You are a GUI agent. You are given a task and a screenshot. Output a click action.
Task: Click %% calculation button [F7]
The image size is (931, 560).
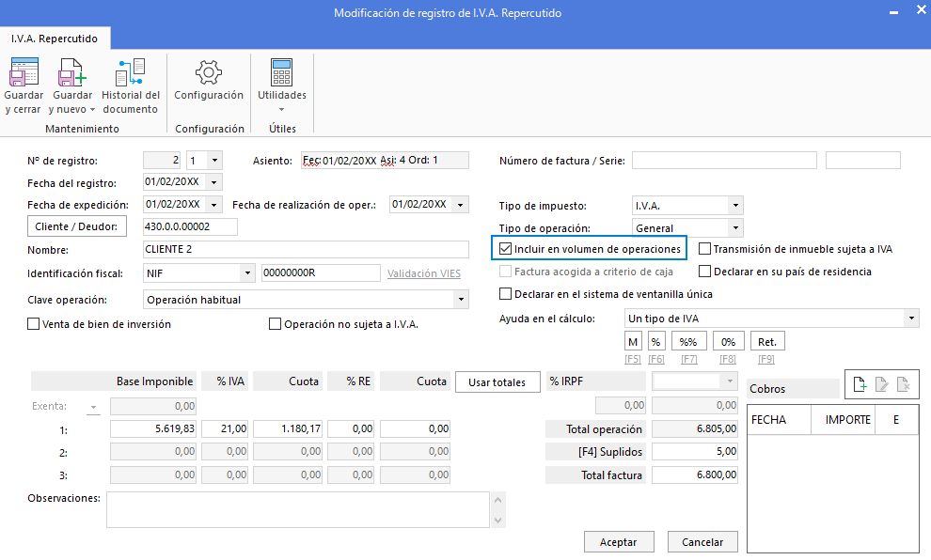tap(688, 342)
